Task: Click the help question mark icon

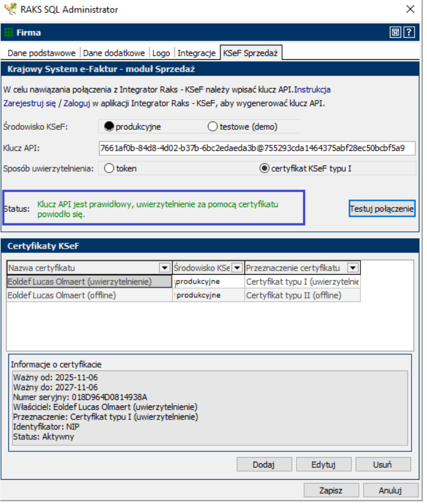Action: pyautogui.click(x=409, y=32)
